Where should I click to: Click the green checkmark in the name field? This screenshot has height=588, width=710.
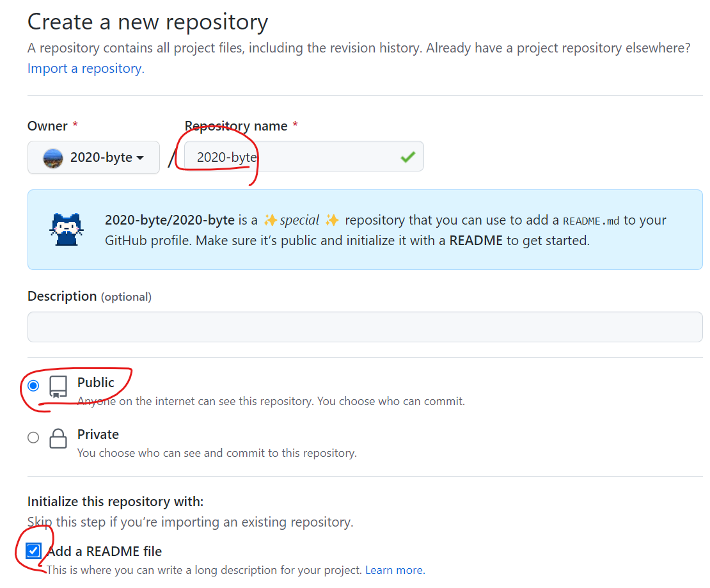pyautogui.click(x=407, y=157)
